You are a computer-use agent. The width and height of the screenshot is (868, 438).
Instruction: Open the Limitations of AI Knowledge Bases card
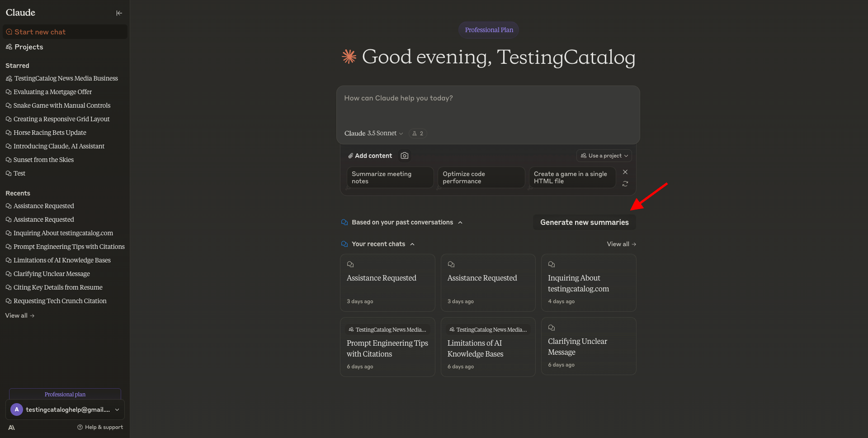click(488, 347)
